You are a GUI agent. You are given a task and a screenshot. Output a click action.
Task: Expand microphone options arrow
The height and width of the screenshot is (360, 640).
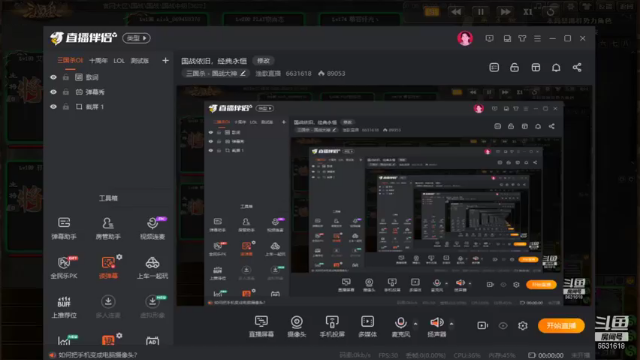(x=416, y=324)
